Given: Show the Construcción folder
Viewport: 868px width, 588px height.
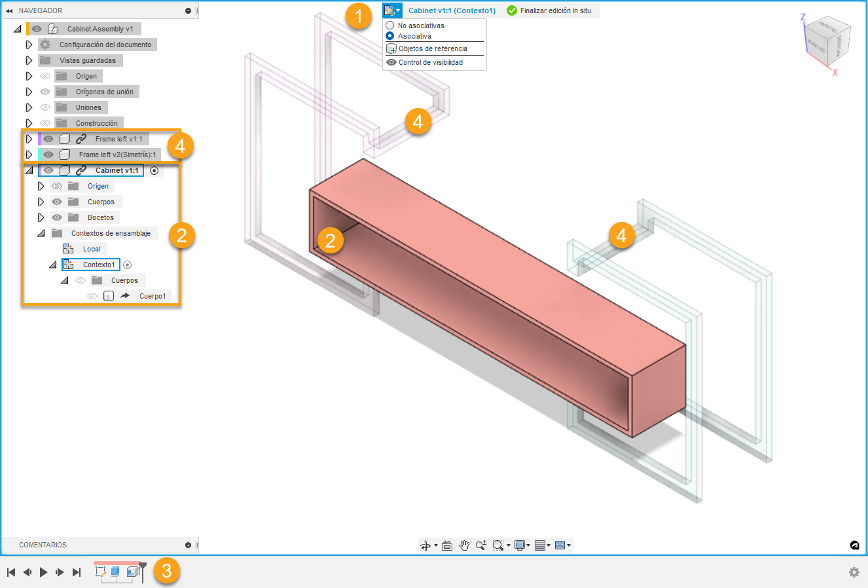Looking at the screenshot, I should tap(45, 123).
